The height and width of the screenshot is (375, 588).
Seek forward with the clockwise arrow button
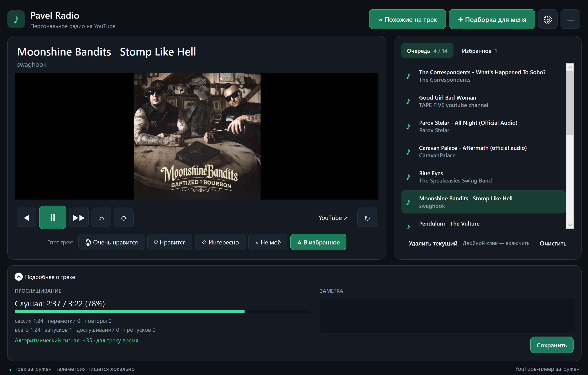click(x=124, y=217)
